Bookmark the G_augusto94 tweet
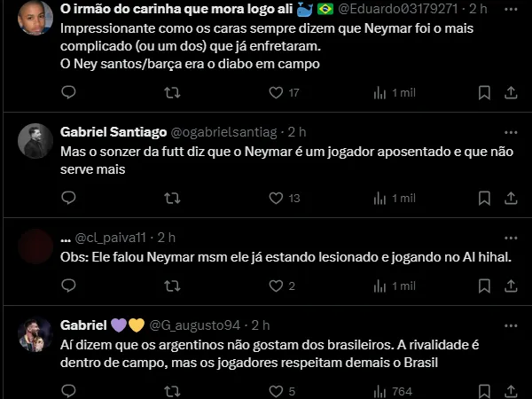Image resolution: width=532 pixels, height=399 pixels. (x=484, y=391)
